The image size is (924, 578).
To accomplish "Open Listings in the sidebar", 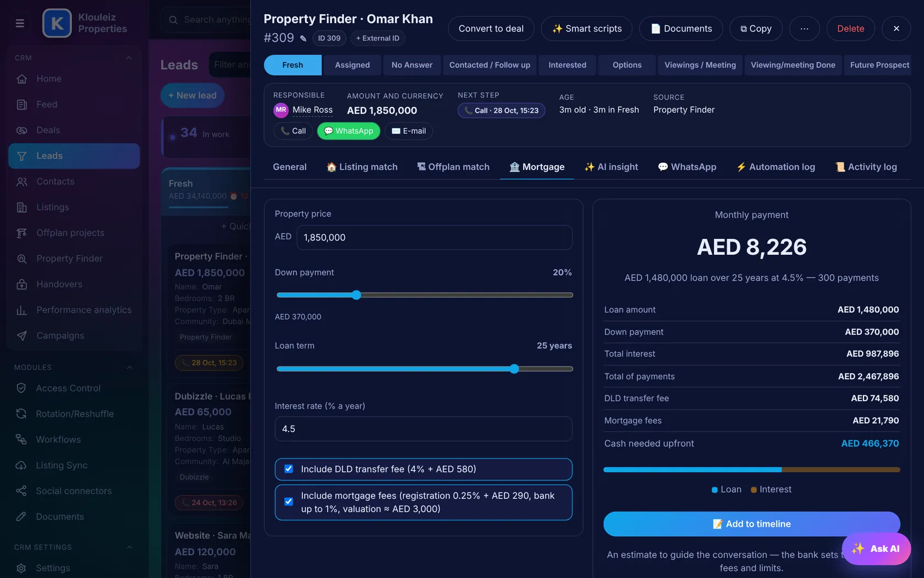I will click(74, 208).
